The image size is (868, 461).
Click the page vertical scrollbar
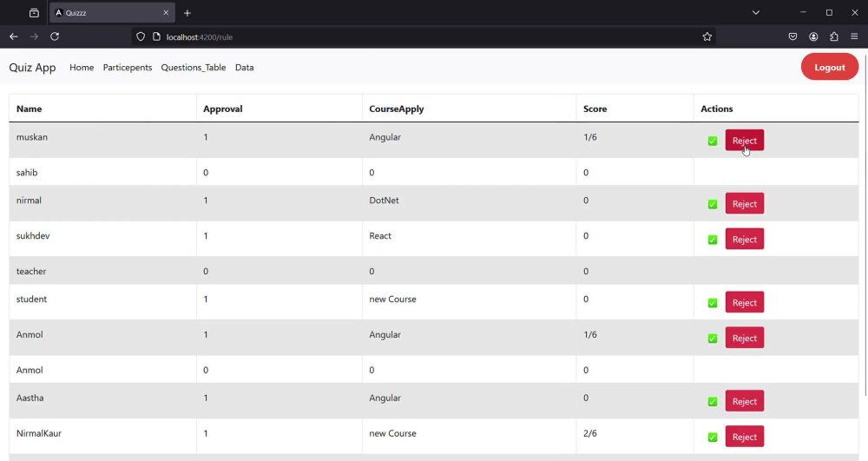click(865, 224)
